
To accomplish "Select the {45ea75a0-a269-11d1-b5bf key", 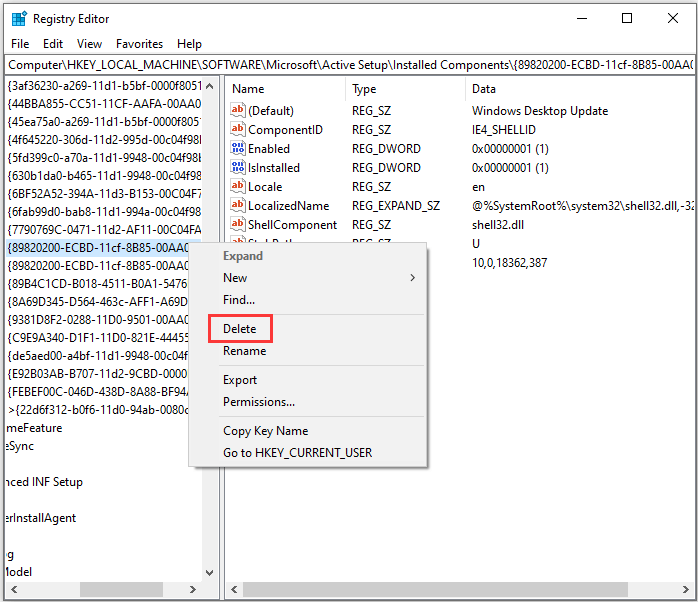I will tap(105, 122).
